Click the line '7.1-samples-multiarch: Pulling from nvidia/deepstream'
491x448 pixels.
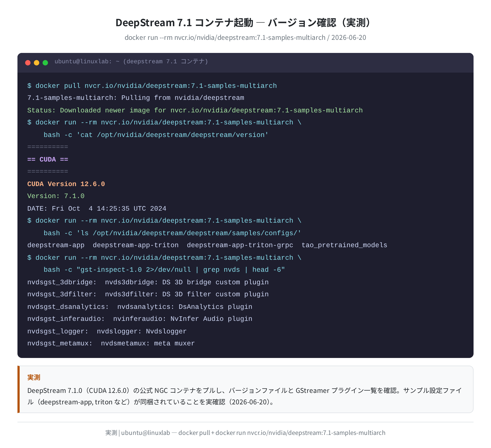click(x=136, y=98)
